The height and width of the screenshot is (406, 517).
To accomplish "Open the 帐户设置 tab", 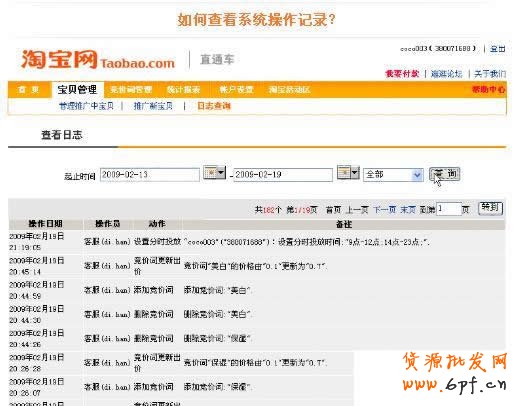I will pyautogui.click(x=236, y=89).
